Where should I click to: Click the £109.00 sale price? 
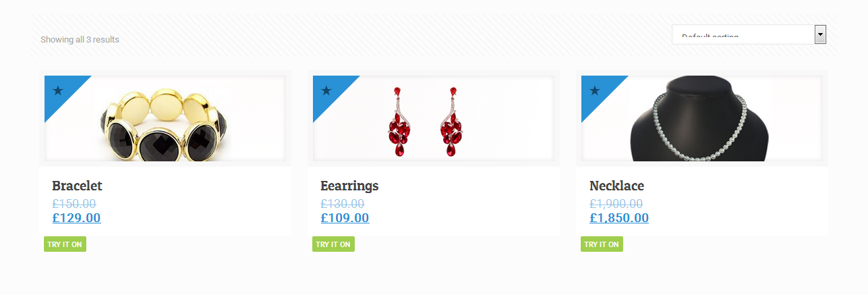(x=345, y=218)
